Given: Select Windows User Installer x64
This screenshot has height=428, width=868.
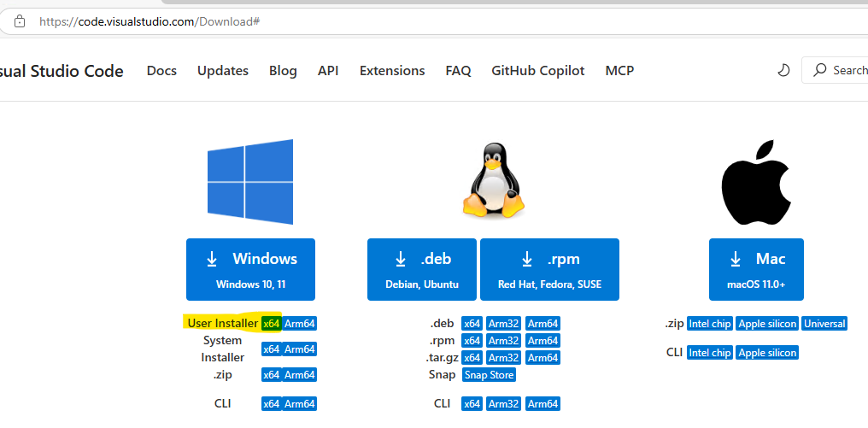Looking at the screenshot, I should coord(272,324).
